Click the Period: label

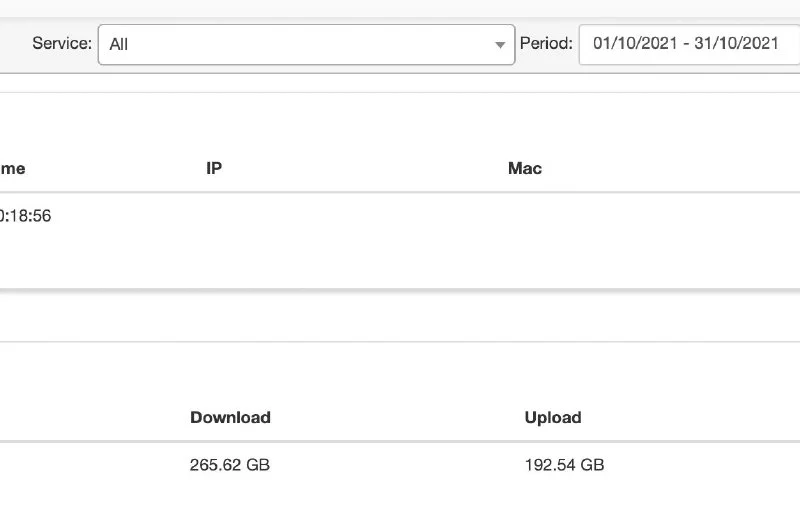(x=546, y=44)
